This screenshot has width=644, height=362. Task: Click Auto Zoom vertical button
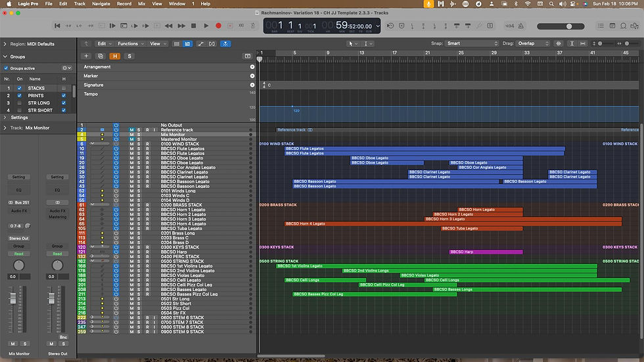click(x=571, y=43)
